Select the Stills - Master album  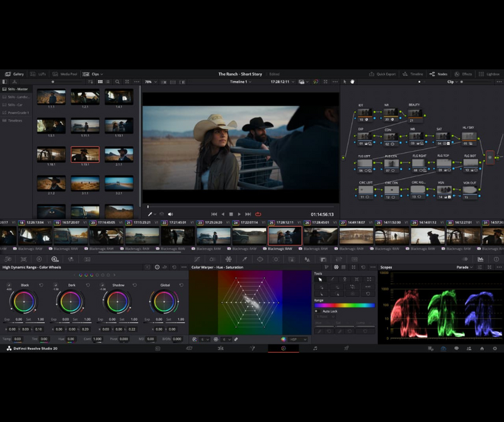pyautogui.click(x=15, y=89)
